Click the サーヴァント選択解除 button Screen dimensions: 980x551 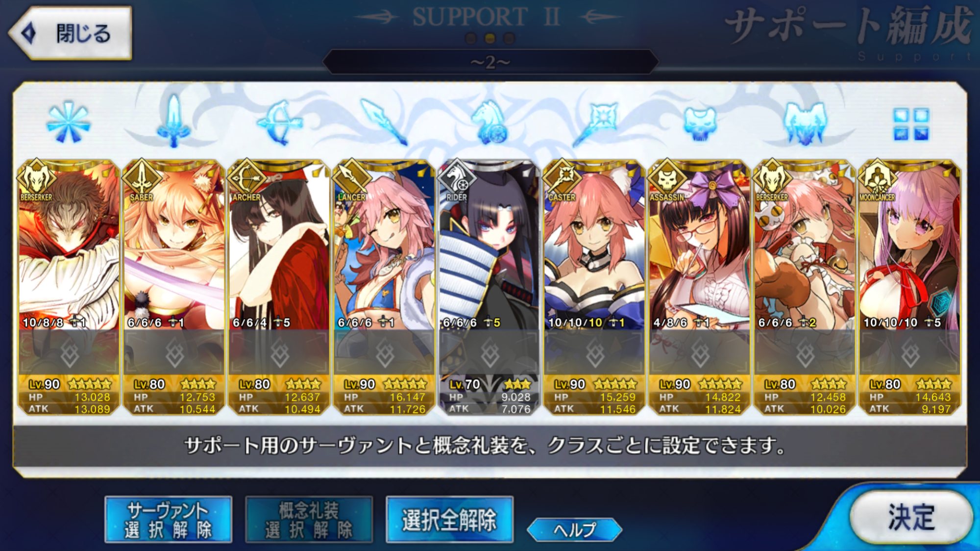click(x=168, y=520)
